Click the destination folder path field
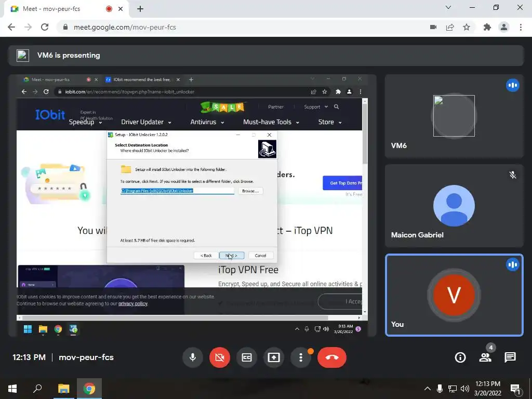The width and height of the screenshot is (532, 399). click(x=177, y=191)
